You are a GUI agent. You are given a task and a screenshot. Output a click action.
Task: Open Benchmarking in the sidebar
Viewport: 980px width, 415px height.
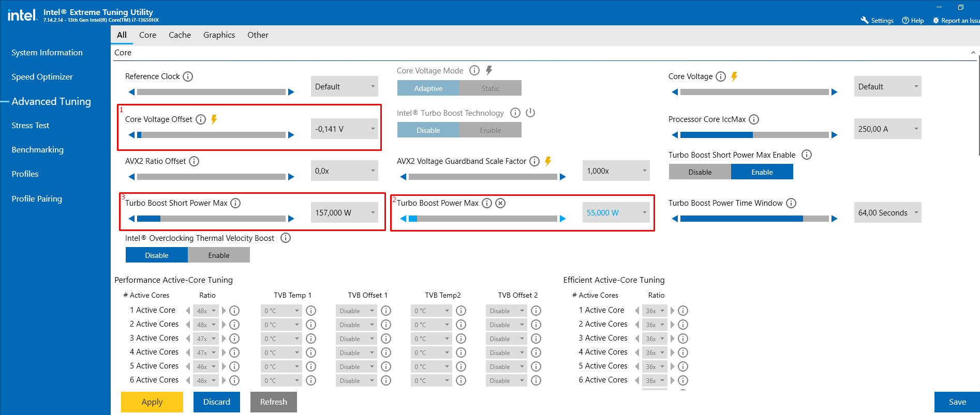(38, 149)
